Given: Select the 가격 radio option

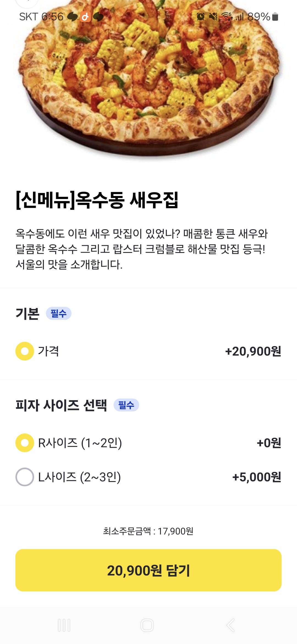Looking at the screenshot, I should 25,351.
